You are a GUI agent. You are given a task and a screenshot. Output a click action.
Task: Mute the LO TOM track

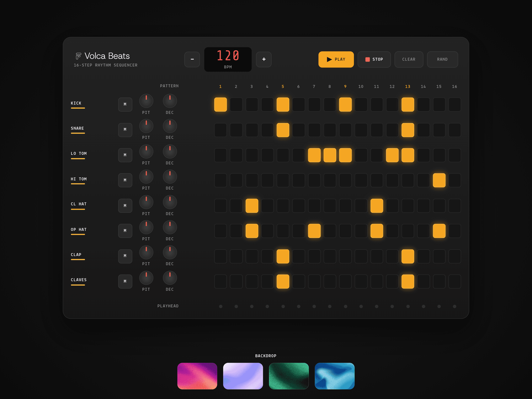125,155
